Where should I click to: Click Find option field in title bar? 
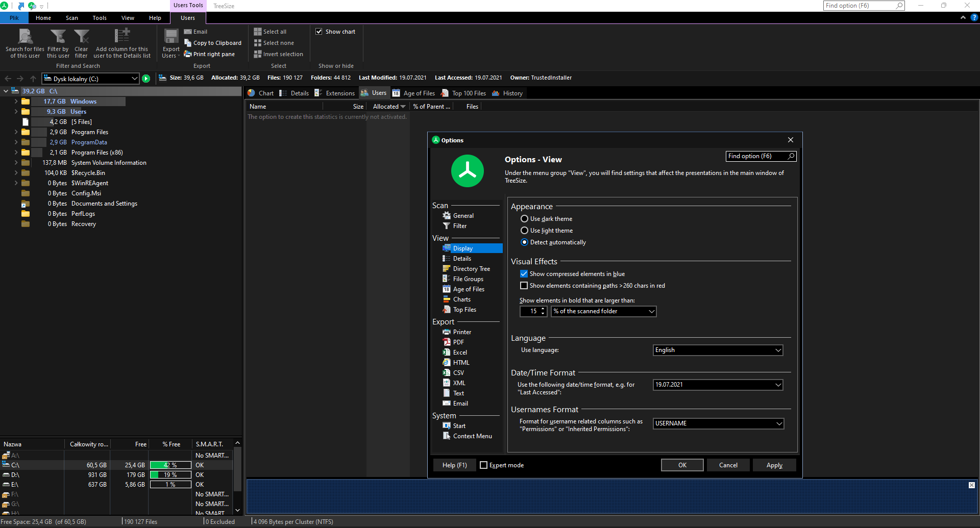(x=864, y=6)
